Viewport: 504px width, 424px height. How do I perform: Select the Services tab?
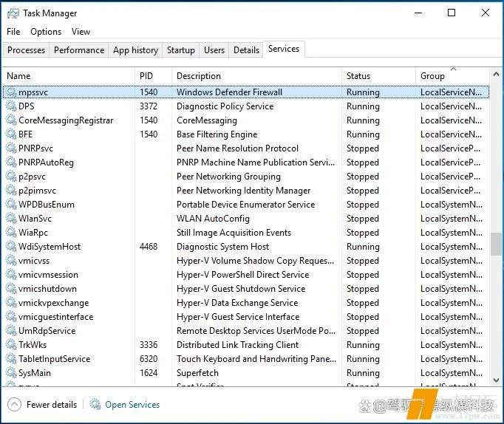point(284,49)
